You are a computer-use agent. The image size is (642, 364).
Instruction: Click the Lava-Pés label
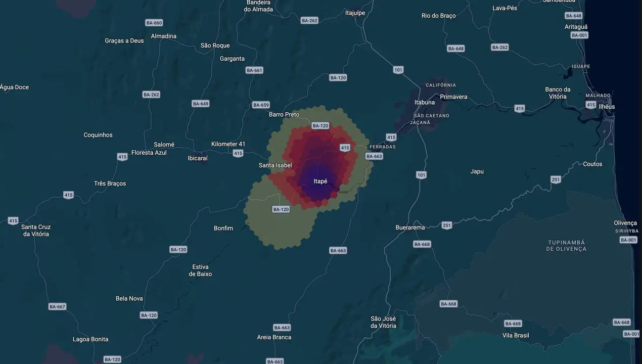tap(505, 8)
